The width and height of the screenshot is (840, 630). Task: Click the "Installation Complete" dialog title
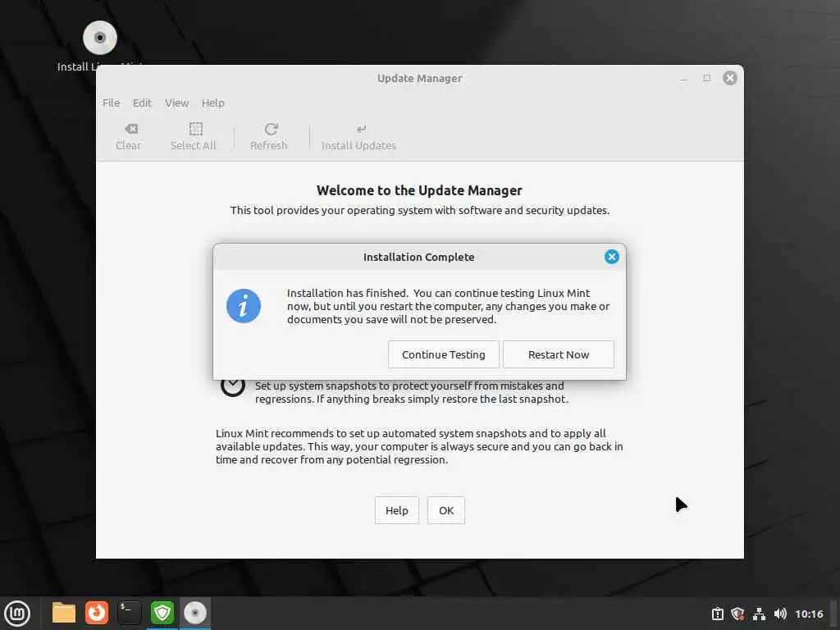tap(419, 257)
